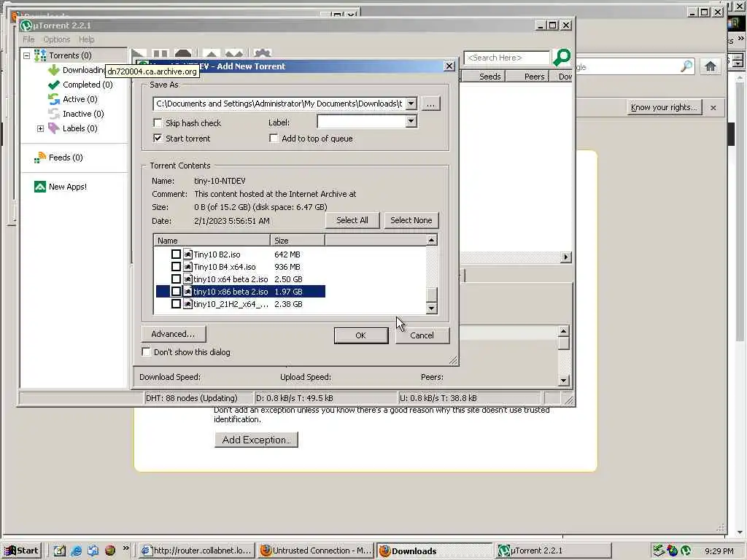Click the Move Up Queue toolbar icon

[211, 54]
